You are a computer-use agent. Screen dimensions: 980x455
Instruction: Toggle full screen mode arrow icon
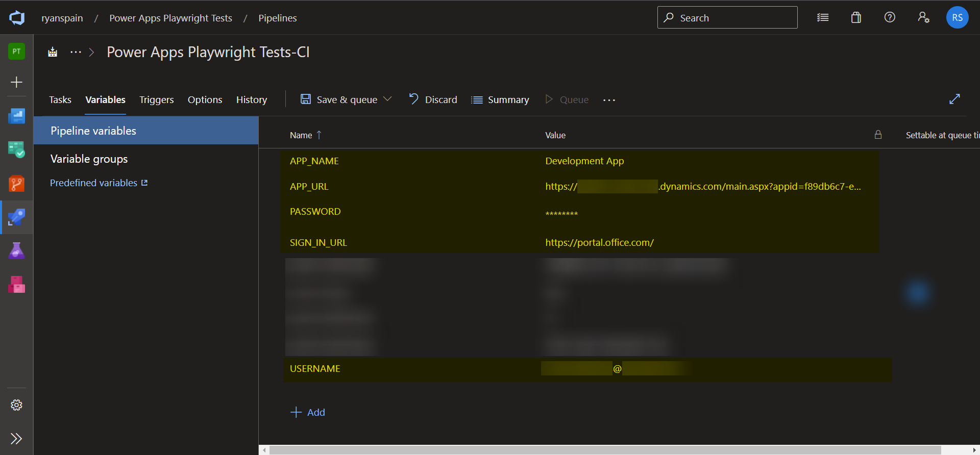point(954,99)
